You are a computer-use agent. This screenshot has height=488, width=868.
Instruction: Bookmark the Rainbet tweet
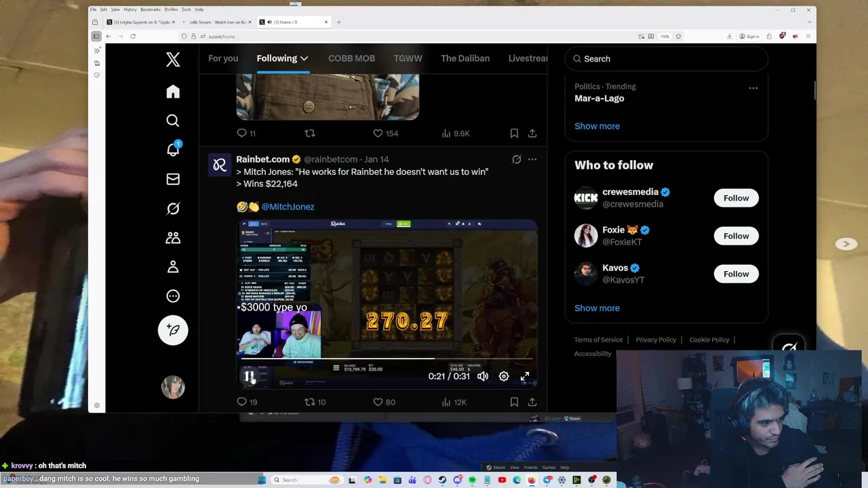point(514,402)
